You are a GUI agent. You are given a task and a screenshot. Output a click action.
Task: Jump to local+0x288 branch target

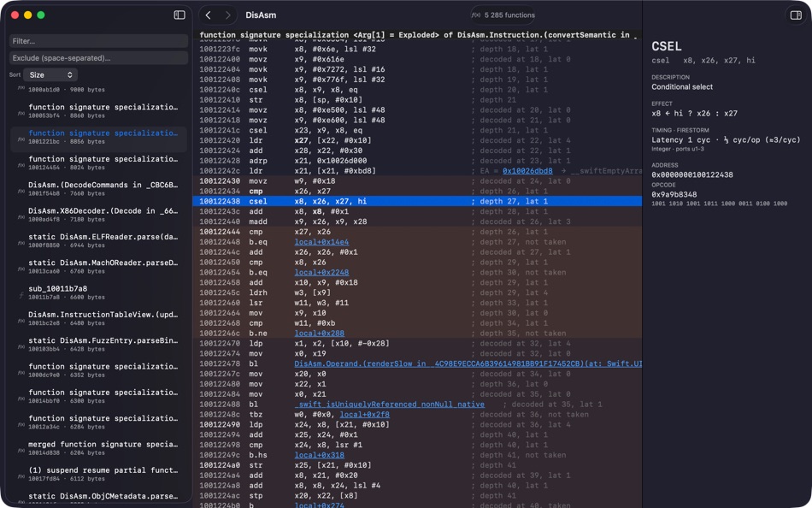(x=319, y=334)
